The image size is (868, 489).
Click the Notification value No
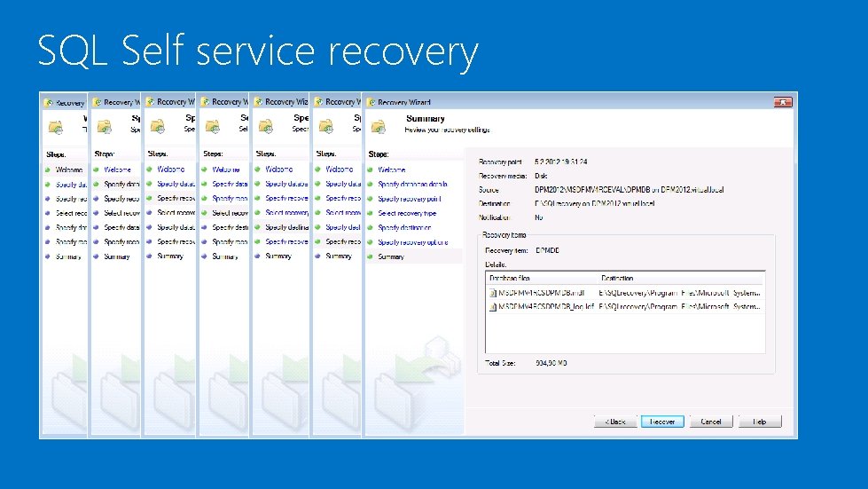tap(539, 217)
